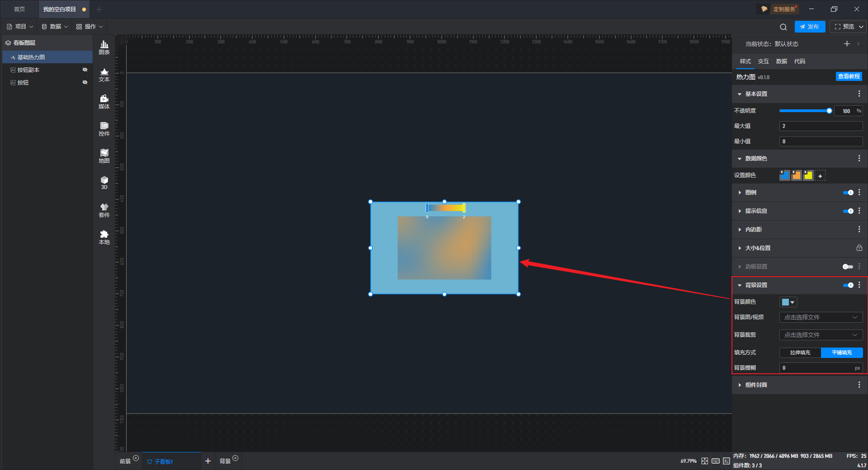The width and height of the screenshot is (868, 470).
Task: Open the 套件 kit components icon
Action: [x=104, y=210]
